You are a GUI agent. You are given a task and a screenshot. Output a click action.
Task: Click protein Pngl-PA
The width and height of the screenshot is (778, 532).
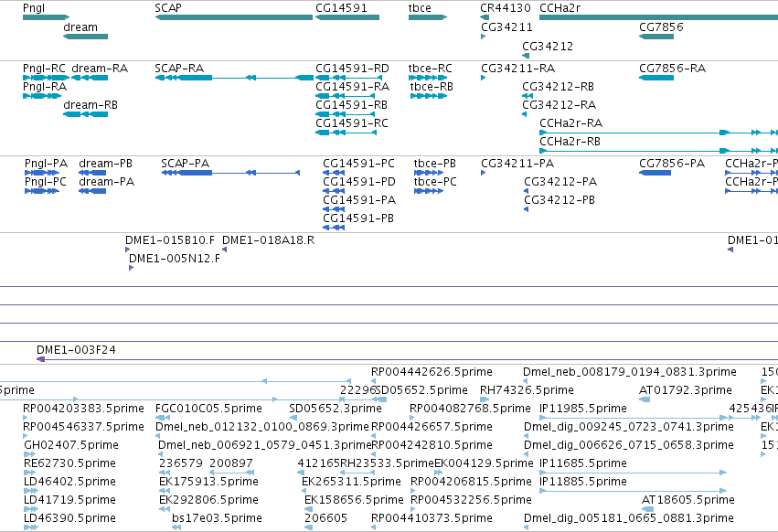tap(46, 164)
